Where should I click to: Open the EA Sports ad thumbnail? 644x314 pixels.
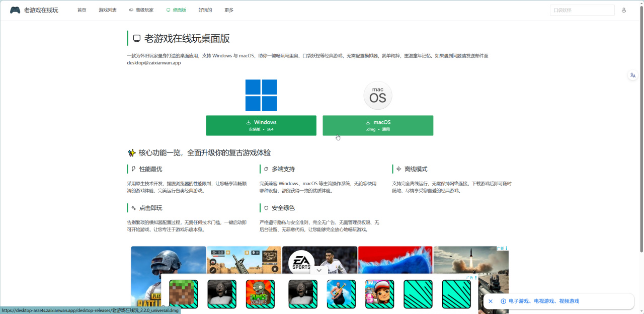point(319,259)
